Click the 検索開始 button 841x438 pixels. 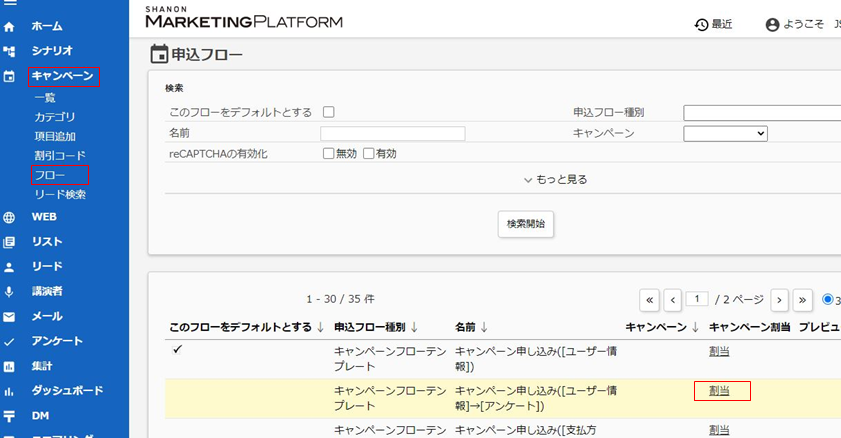pyautogui.click(x=526, y=224)
